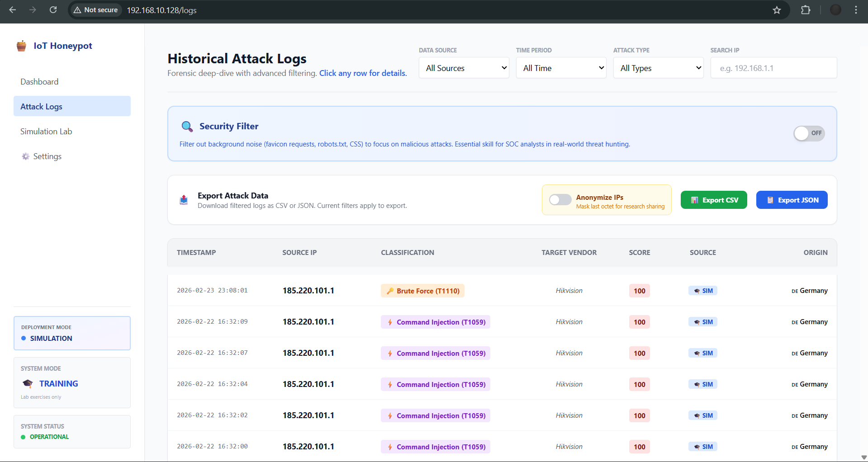Expand the Data Source dropdown
This screenshot has height=462, width=868.
coord(464,68)
